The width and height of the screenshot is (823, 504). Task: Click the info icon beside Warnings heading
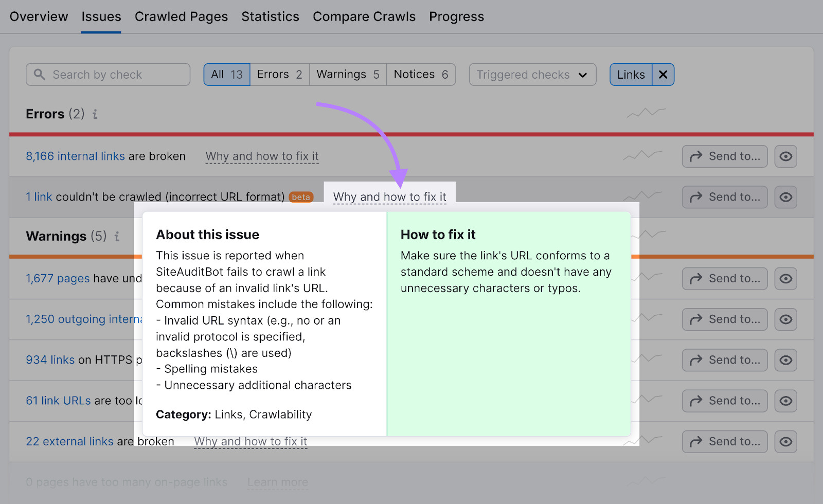point(117,237)
